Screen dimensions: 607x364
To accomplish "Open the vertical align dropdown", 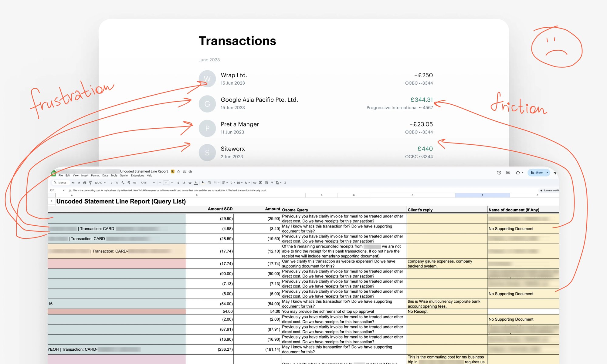I will [x=232, y=183].
